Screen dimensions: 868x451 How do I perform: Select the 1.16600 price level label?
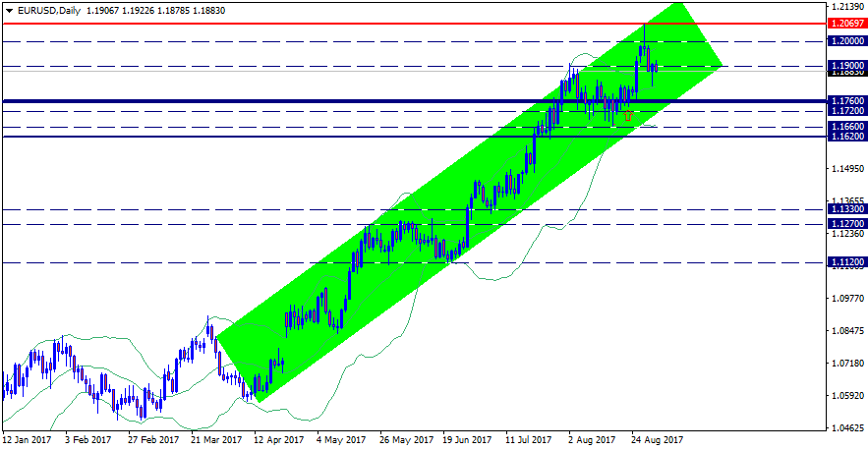(846, 127)
